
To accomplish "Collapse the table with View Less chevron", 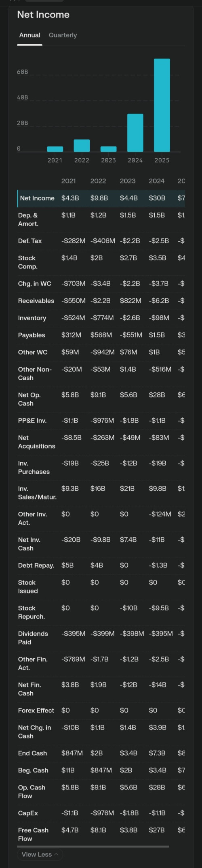I will click(x=40, y=854).
